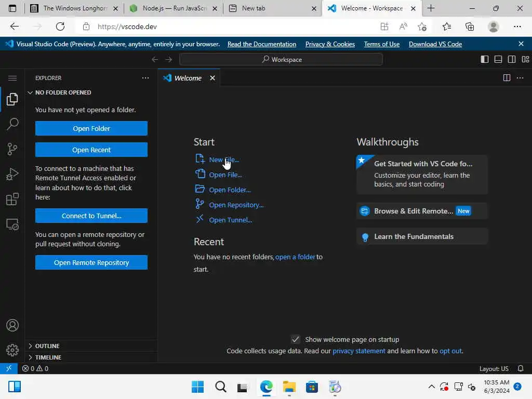Viewport: 532px width, 399px height.
Task: Click the remote indicator in status bar
Action: (x=9, y=368)
